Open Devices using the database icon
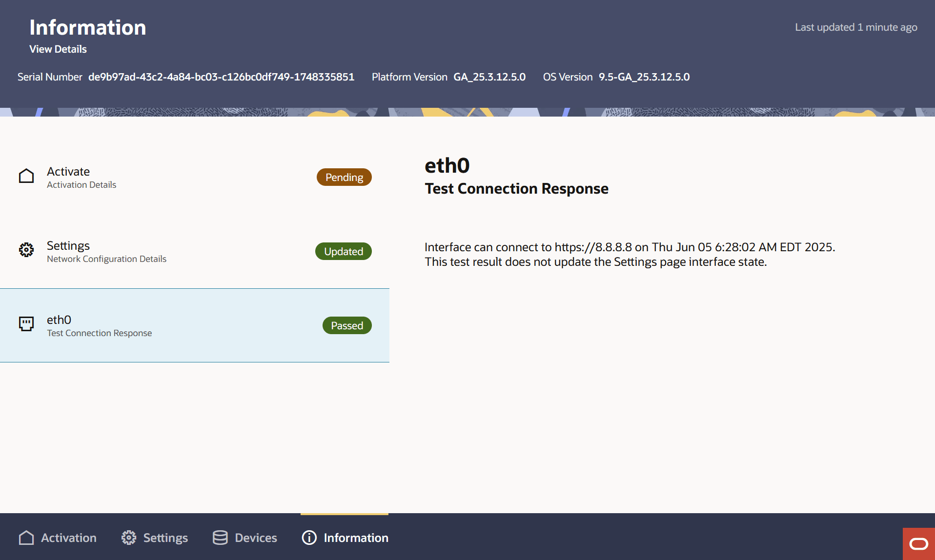The height and width of the screenshot is (560, 935). pyautogui.click(x=220, y=537)
